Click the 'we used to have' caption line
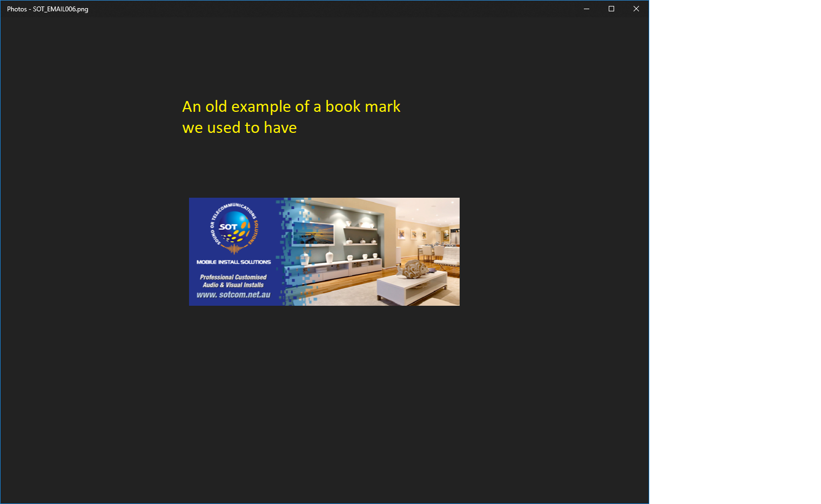This screenshot has height=504, width=821. click(x=239, y=127)
